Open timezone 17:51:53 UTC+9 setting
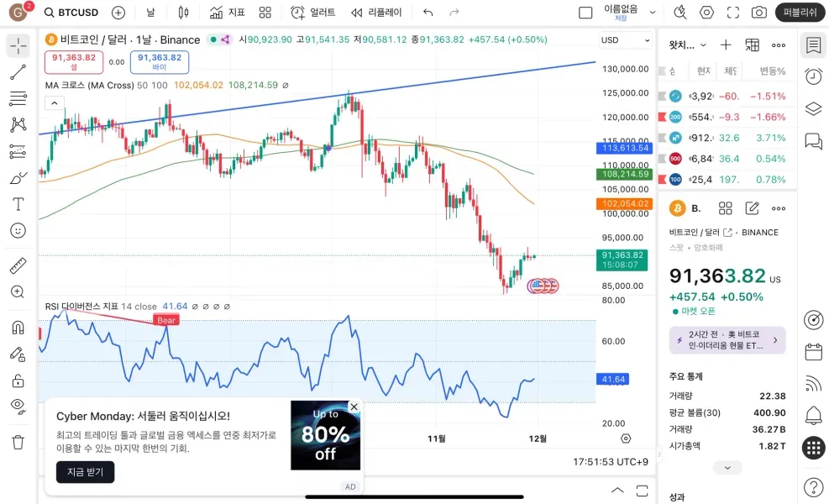The image size is (829, 504). pyautogui.click(x=610, y=462)
